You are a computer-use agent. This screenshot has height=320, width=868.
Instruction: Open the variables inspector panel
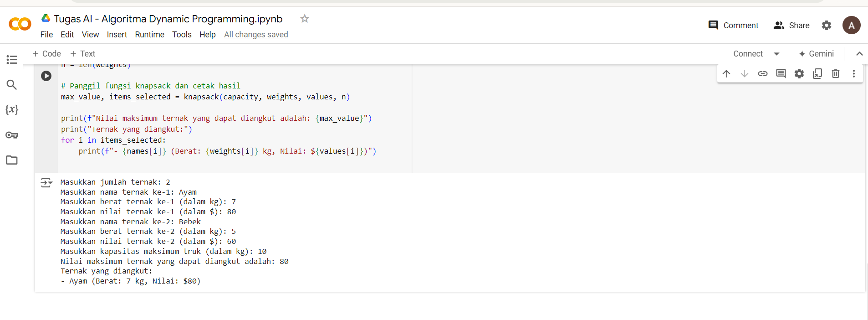pyautogui.click(x=12, y=109)
